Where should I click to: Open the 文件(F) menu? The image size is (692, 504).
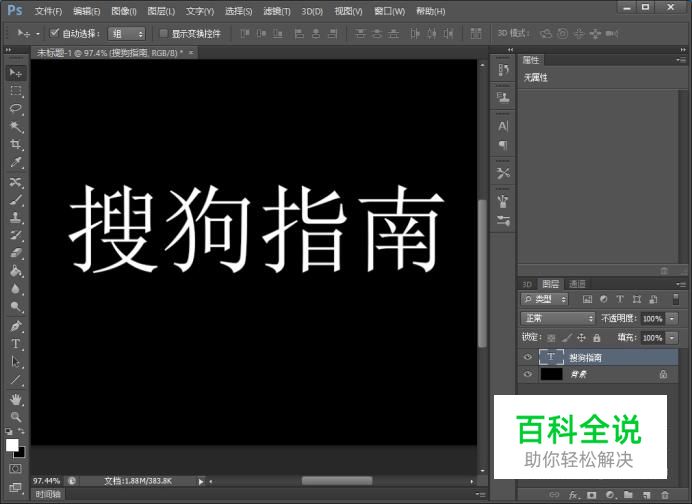48,11
